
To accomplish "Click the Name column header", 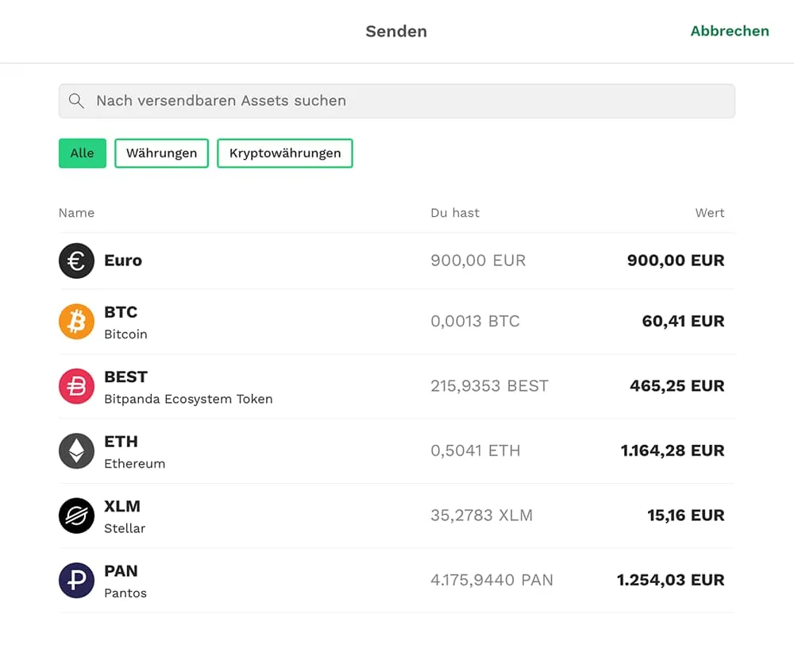I will tap(76, 213).
